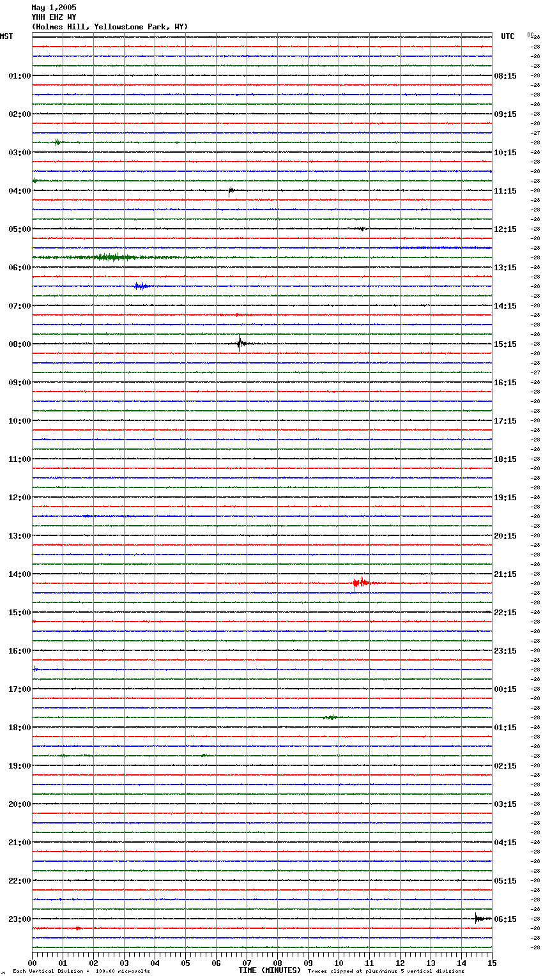Image resolution: width=543 pixels, height=980 pixels.
Task: Select the 14:00 MST row label
Action: pyautogui.click(x=20, y=574)
